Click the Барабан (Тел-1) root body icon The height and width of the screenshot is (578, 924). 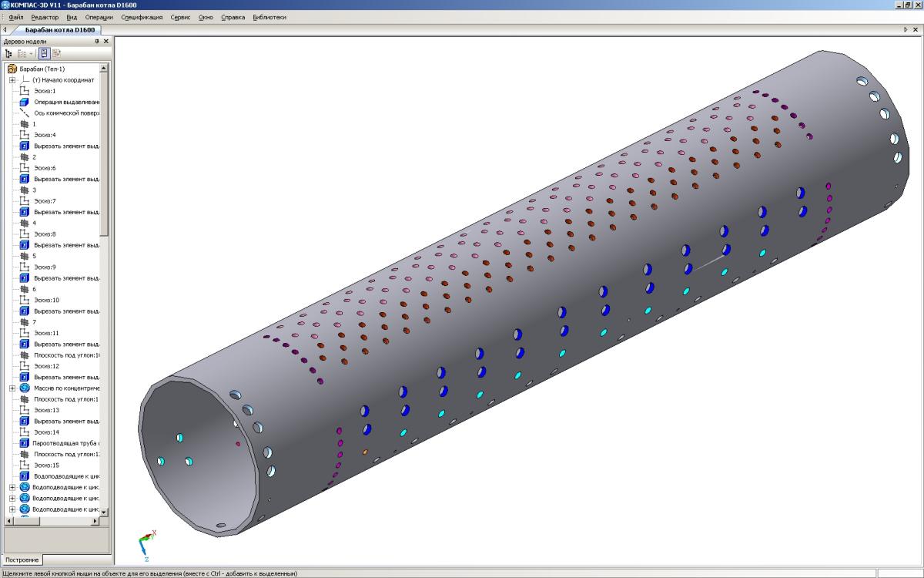[x=12, y=69]
